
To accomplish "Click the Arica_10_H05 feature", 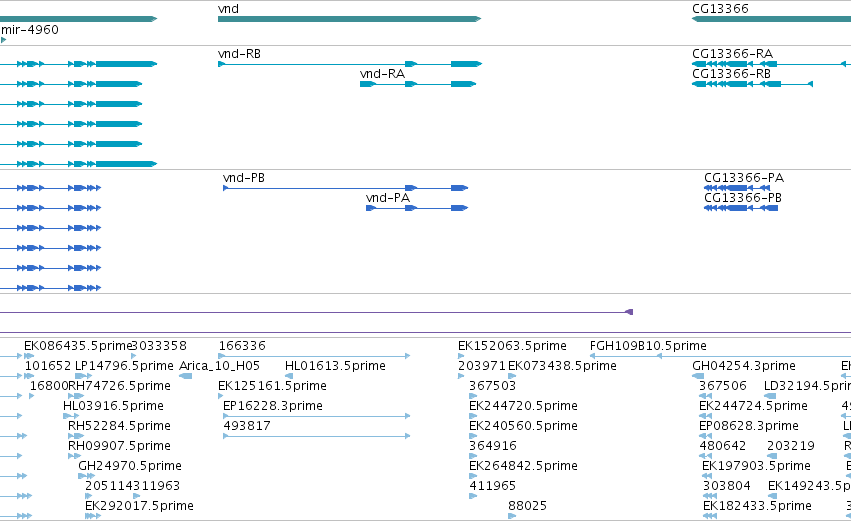I will [x=186, y=376].
